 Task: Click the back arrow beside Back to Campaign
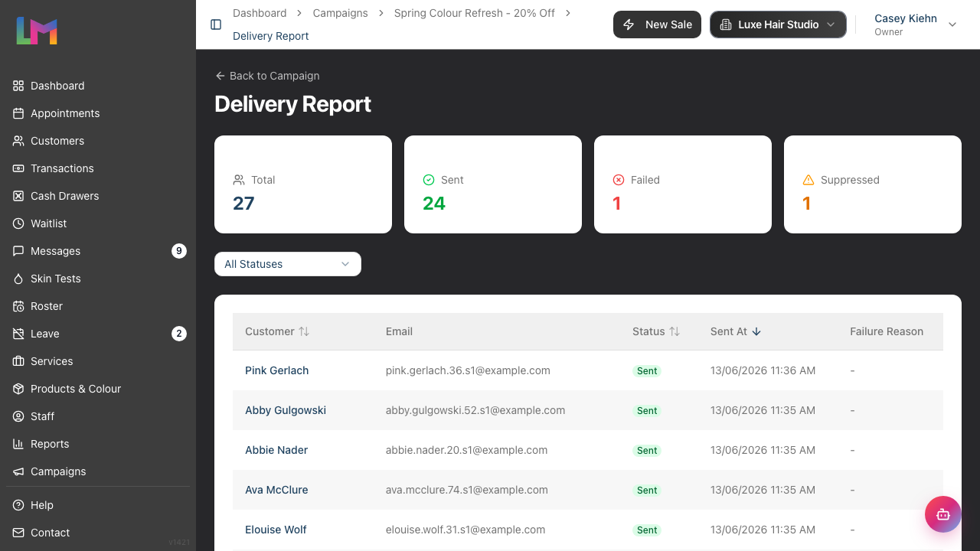pyautogui.click(x=220, y=76)
